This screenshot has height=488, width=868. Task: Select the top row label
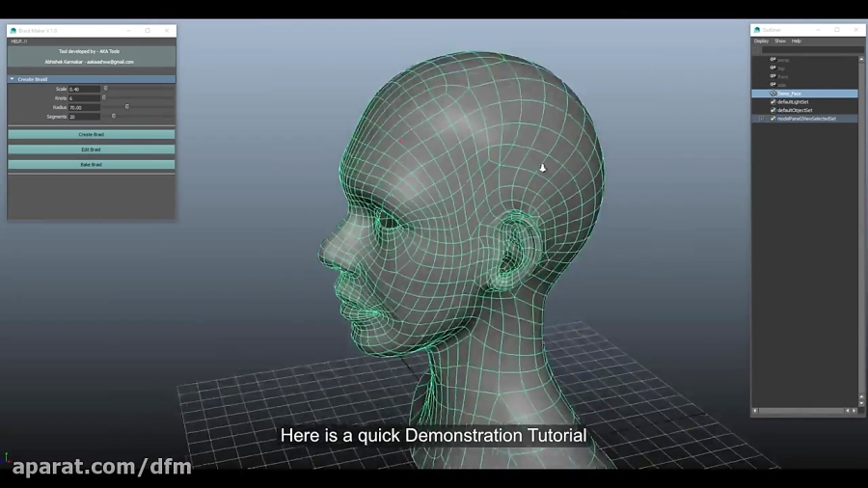pos(781,68)
